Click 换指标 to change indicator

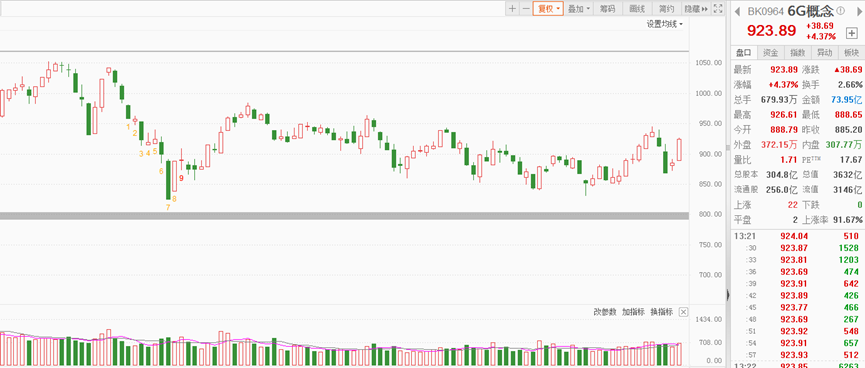point(662,312)
